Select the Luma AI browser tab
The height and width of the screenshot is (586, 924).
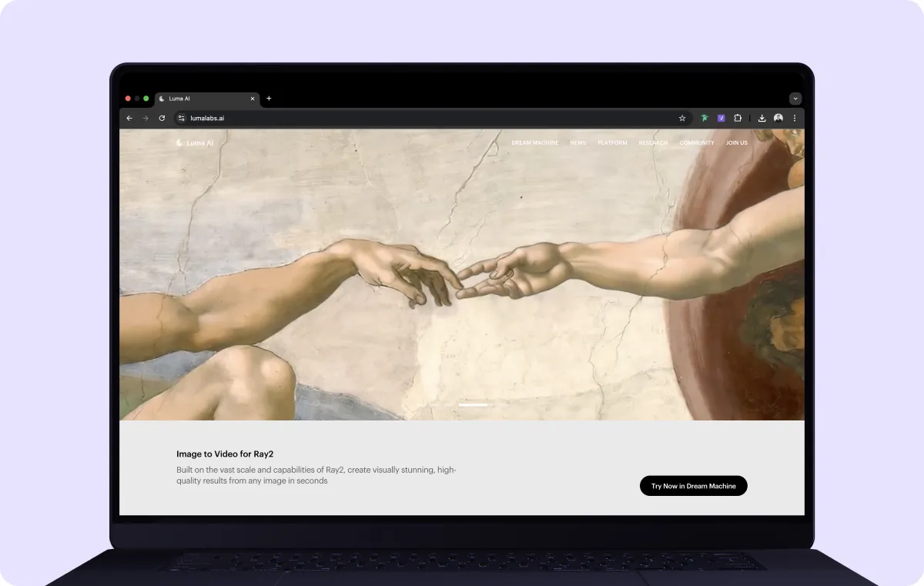coord(206,99)
